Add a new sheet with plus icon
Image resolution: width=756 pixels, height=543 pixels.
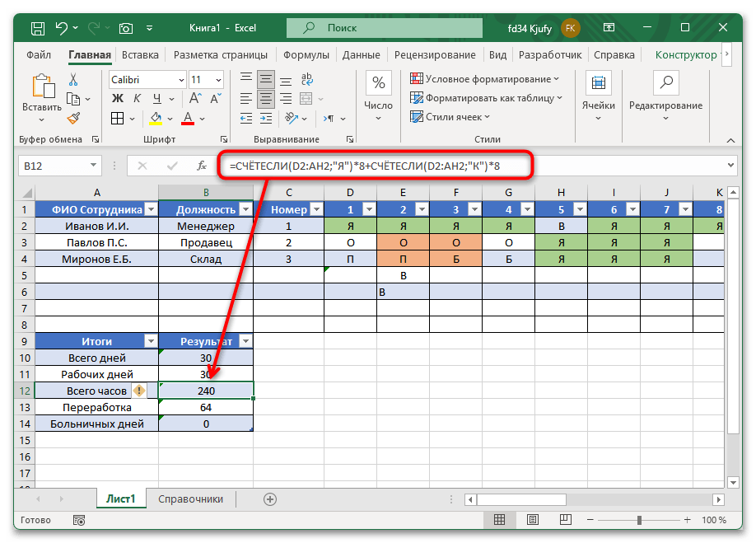click(269, 499)
